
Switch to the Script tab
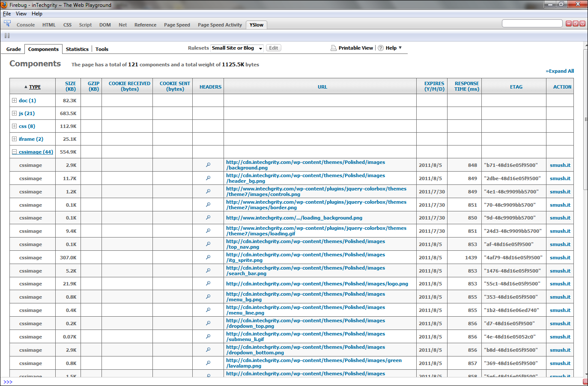pos(85,25)
